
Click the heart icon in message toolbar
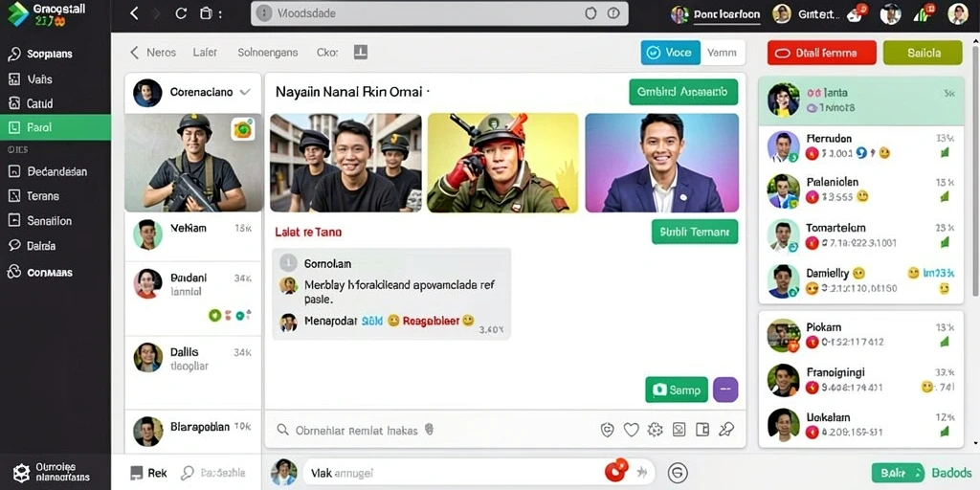click(x=632, y=430)
